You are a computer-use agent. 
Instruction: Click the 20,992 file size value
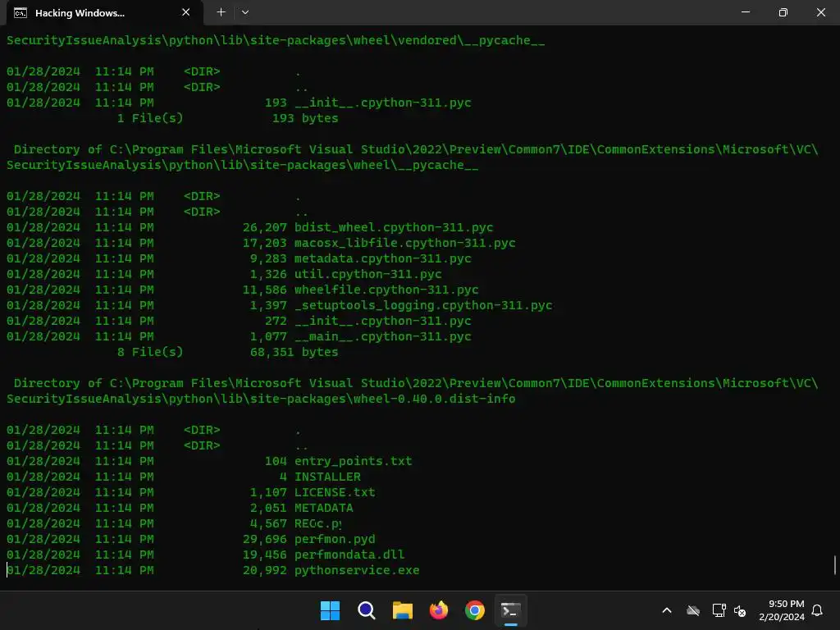[265, 570]
